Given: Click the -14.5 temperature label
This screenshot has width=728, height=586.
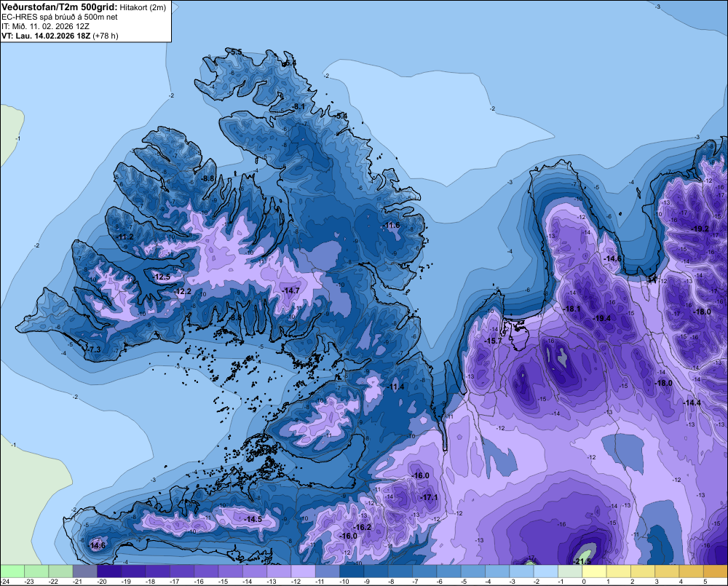Looking at the screenshot, I should coord(253,519).
